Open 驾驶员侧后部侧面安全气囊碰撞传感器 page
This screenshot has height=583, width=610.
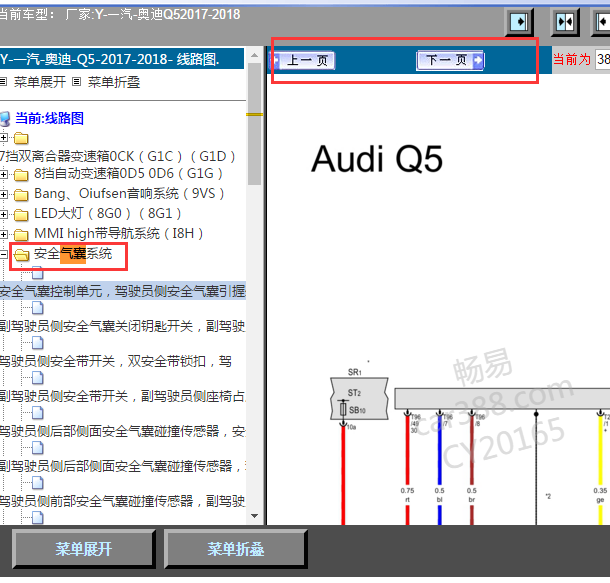(123, 431)
